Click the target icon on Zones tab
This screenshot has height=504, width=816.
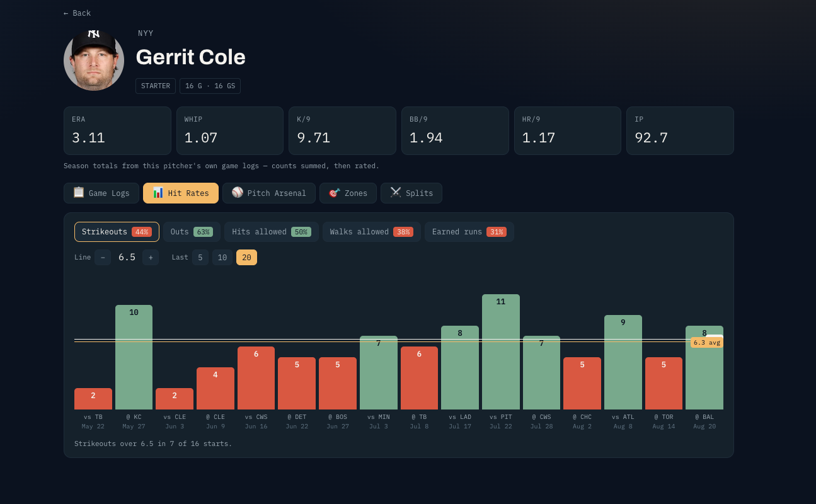pos(335,193)
